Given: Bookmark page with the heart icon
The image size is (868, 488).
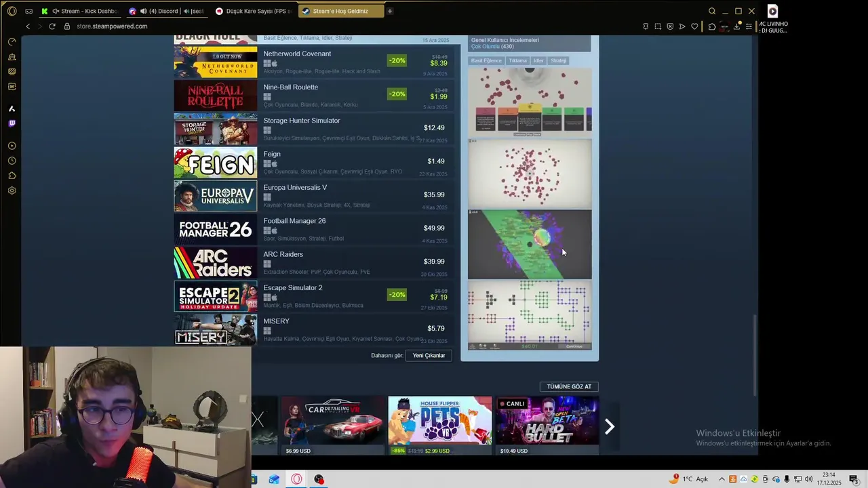Looking at the screenshot, I should coord(694,26).
